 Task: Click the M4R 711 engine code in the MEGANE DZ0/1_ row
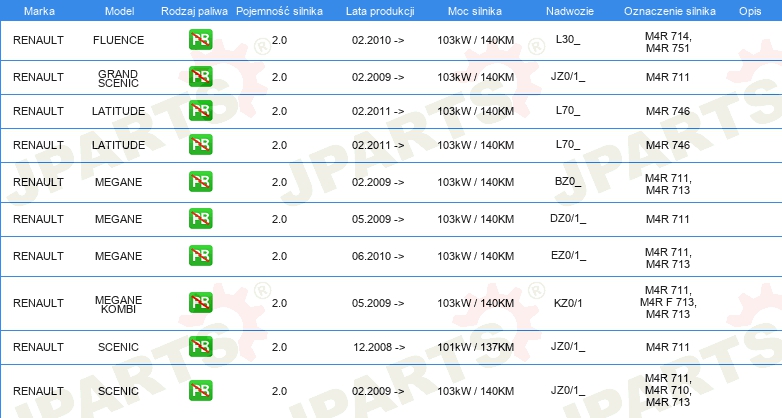coord(668,218)
